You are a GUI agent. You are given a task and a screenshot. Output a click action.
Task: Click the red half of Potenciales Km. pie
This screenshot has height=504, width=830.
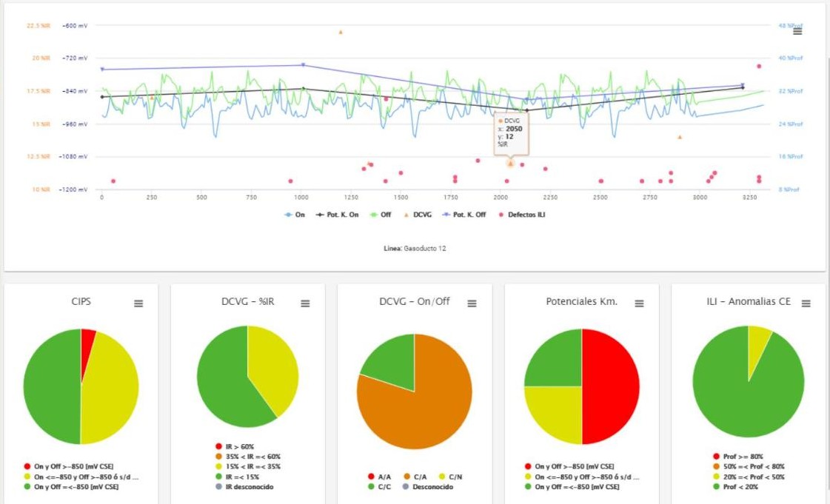click(x=612, y=386)
